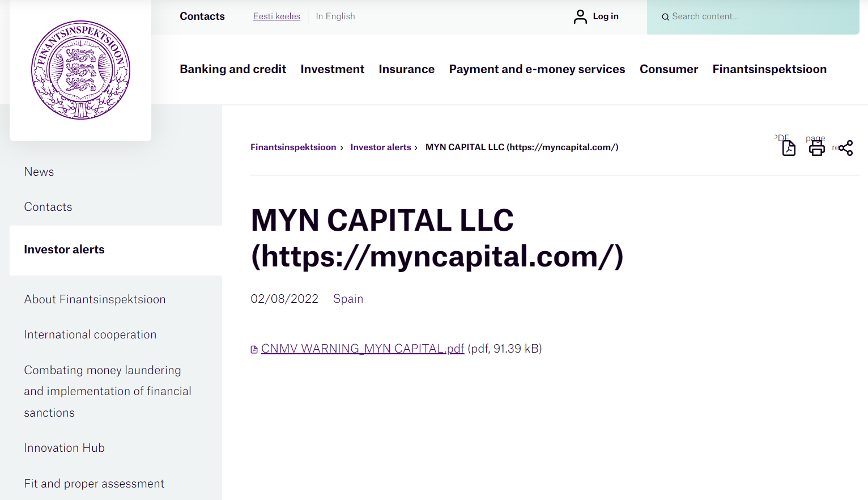This screenshot has height=500, width=868.
Task: Click the PDF file icon beside CNMV link
Action: [254, 349]
